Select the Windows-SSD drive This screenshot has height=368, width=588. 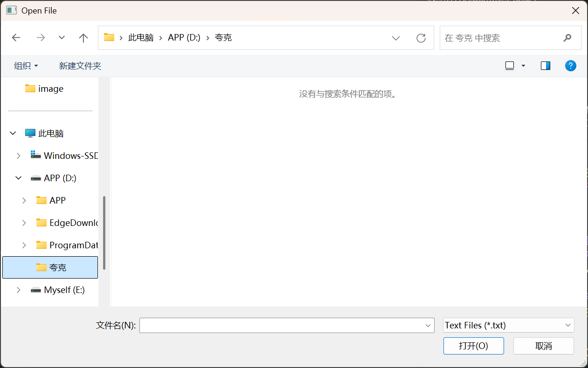64,156
